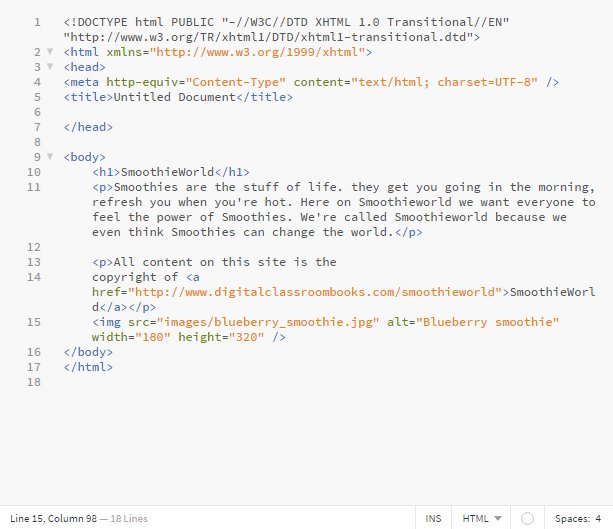Viewport: 613px width, 529px height.
Task: Click the Line 15, Column 98 cursor position
Action: tap(52, 518)
